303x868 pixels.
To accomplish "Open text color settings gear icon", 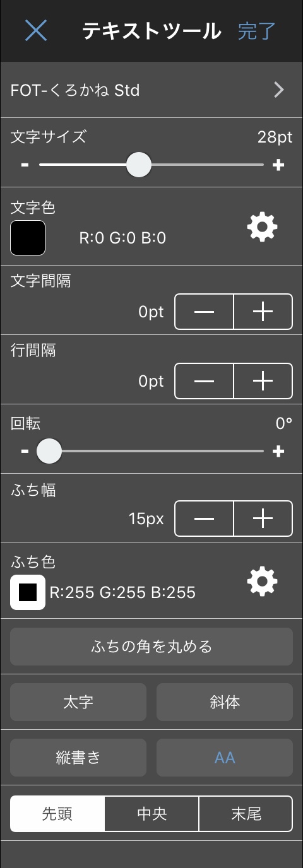I will [262, 226].
